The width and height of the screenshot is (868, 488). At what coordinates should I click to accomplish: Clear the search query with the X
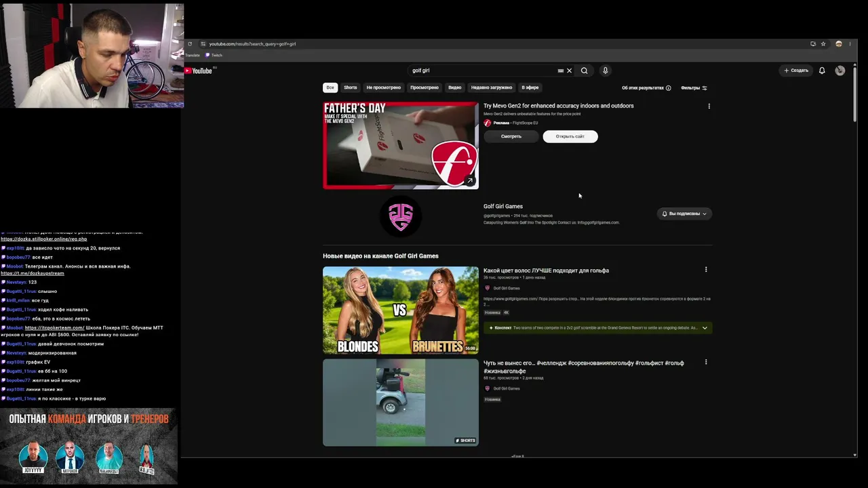tap(570, 70)
